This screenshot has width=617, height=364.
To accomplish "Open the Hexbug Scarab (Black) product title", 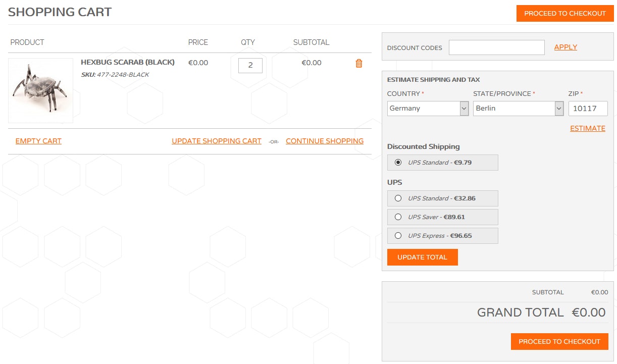I will pos(128,63).
